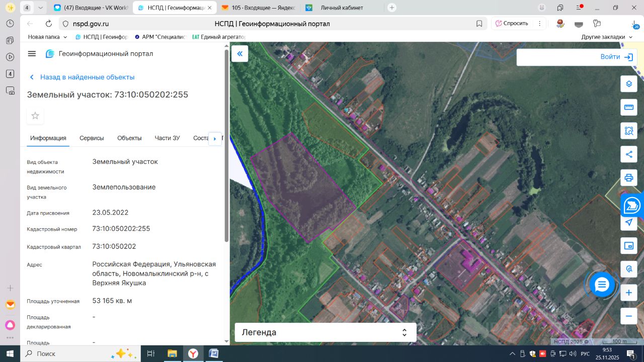Activate the search-by-area selection tool
The width and height of the screenshot is (644, 362).
click(629, 131)
